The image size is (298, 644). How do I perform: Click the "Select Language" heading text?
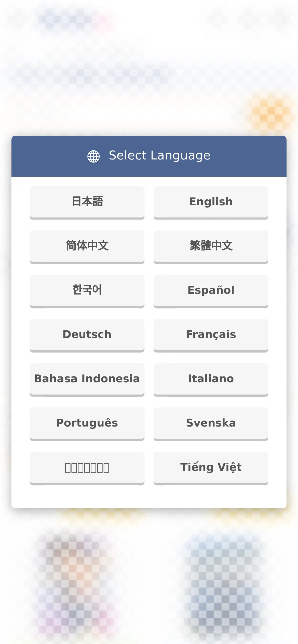click(160, 156)
